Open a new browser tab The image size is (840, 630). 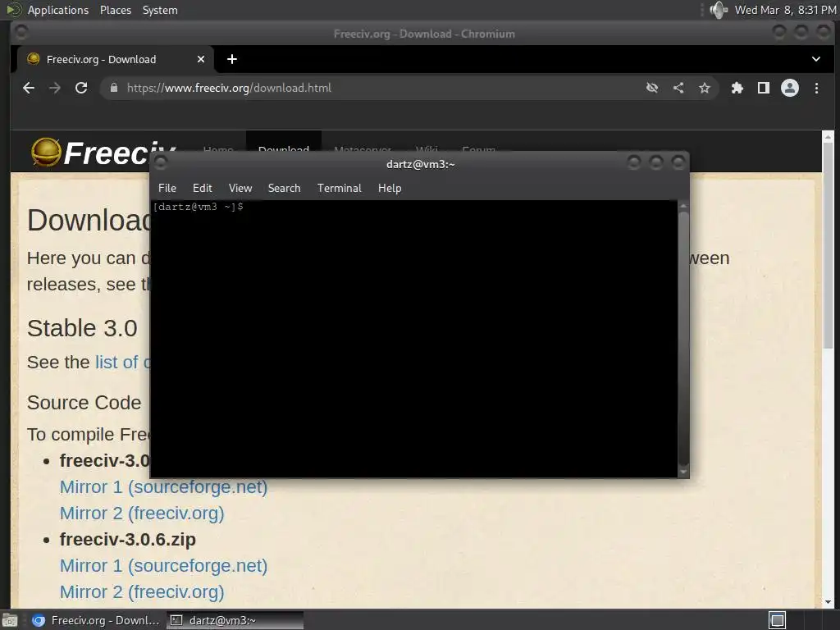click(232, 59)
